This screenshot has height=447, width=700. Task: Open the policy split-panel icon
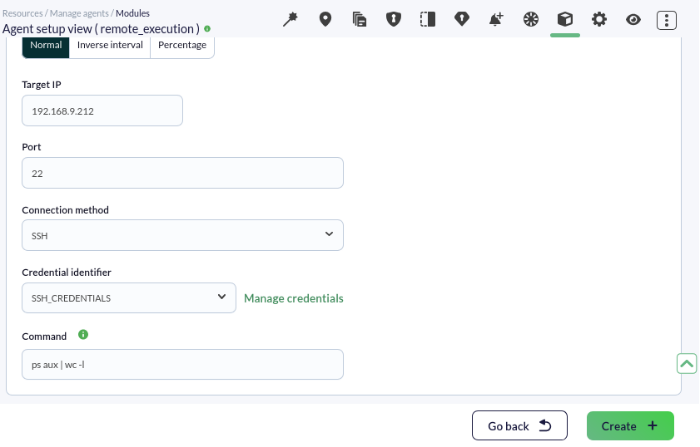427,20
